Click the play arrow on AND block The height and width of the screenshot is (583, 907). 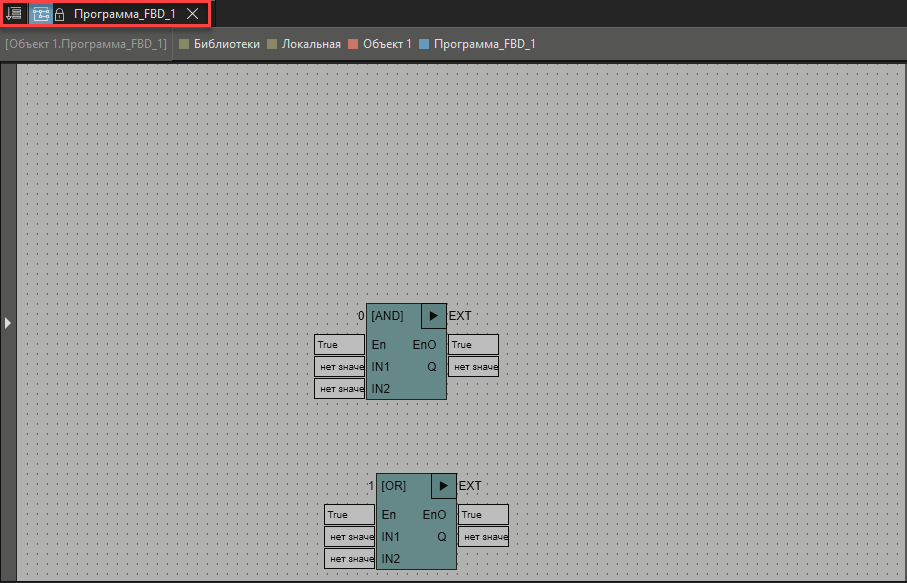[433, 315]
